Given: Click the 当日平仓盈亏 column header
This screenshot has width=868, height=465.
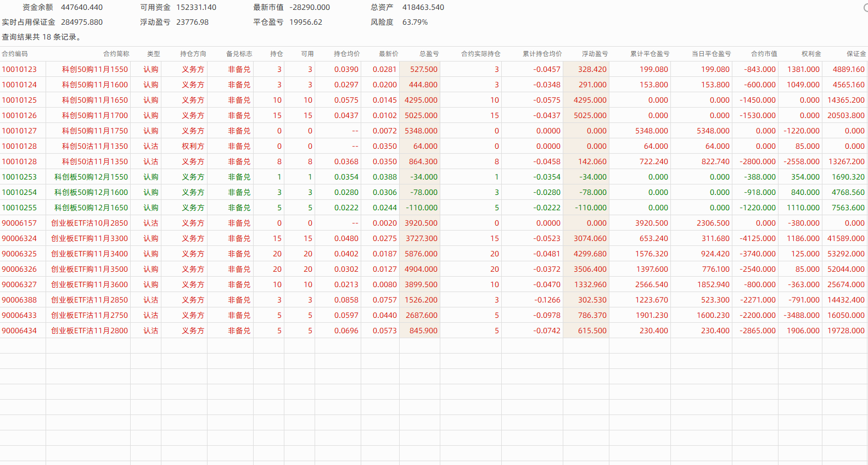Looking at the screenshot, I should [x=711, y=54].
